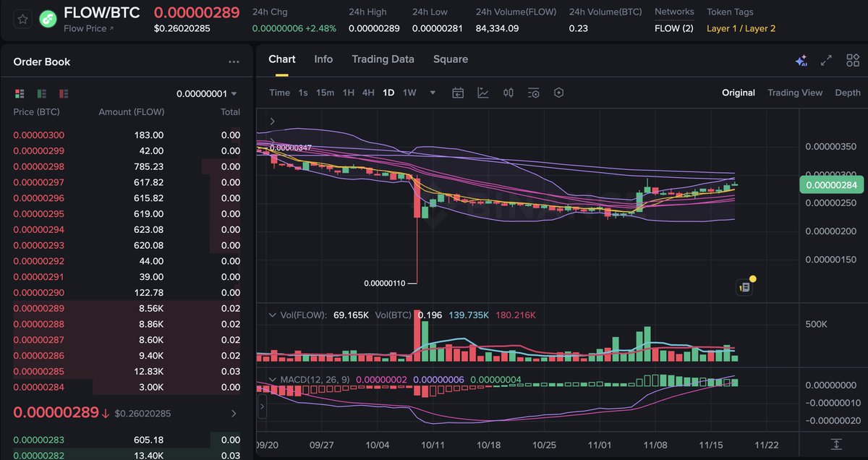Open the Trading Data tab
The image size is (868, 460).
[x=383, y=59]
